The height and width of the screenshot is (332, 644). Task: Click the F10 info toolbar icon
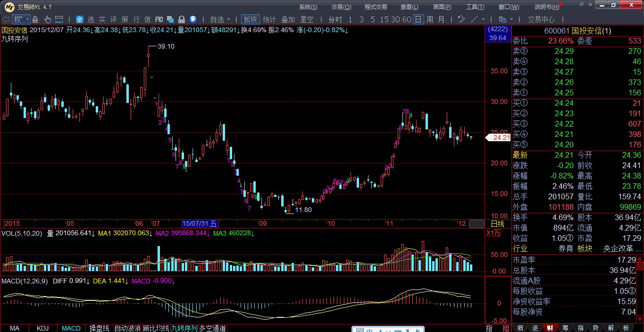[159, 19]
